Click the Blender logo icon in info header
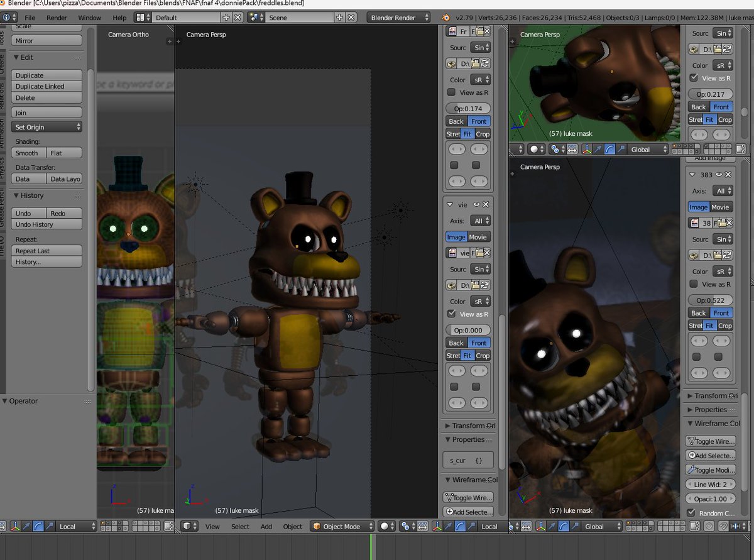 tap(445, 18)
